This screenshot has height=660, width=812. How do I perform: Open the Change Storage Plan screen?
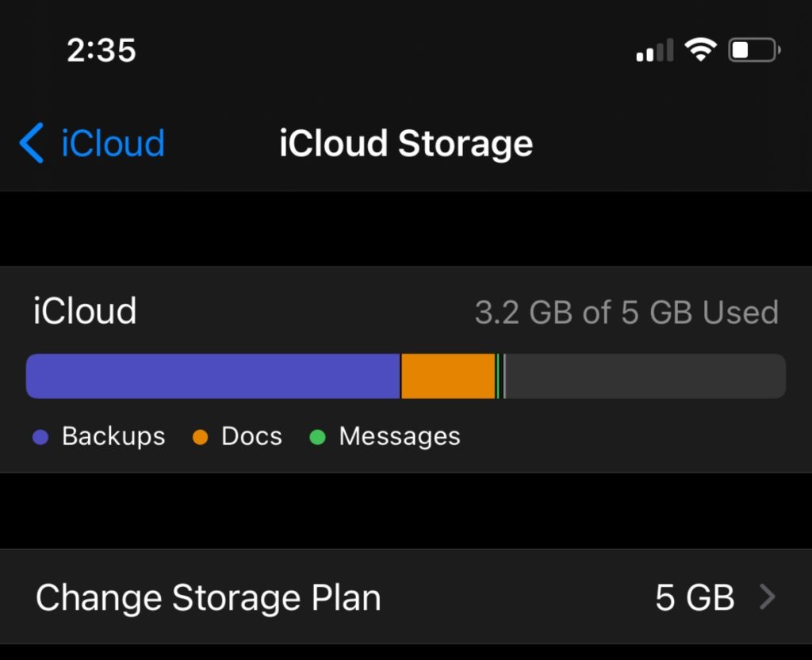210,597
